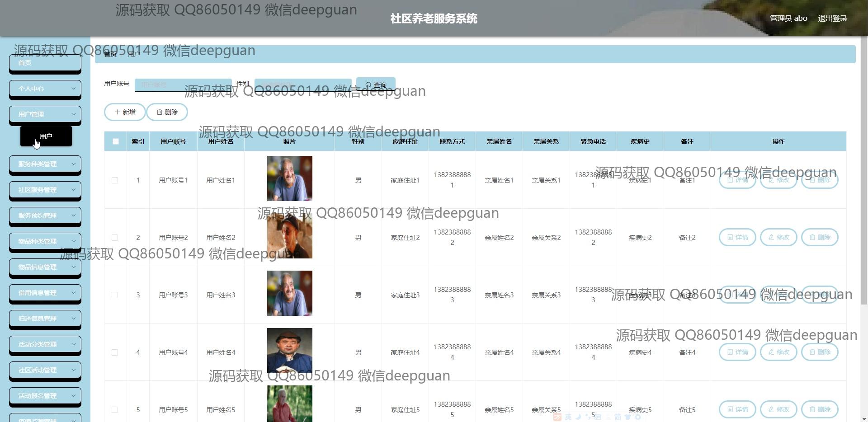Click the 用户账号 search input field

(x=183, y=84)
